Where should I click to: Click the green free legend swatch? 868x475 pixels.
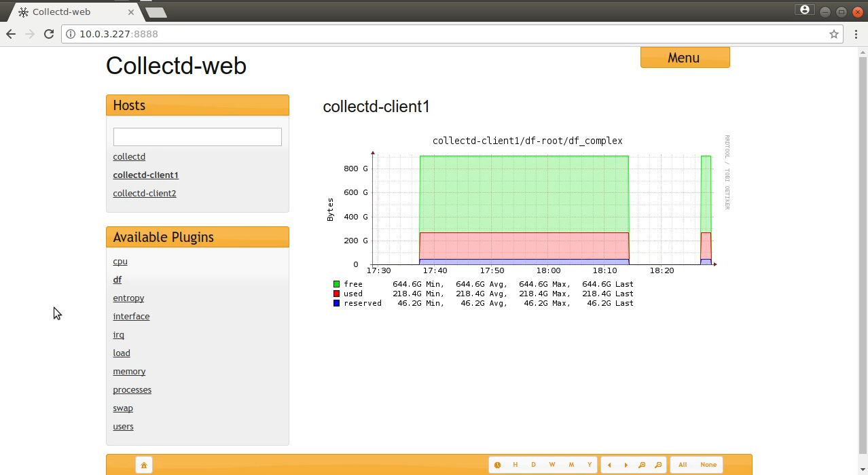coord(336,284)
